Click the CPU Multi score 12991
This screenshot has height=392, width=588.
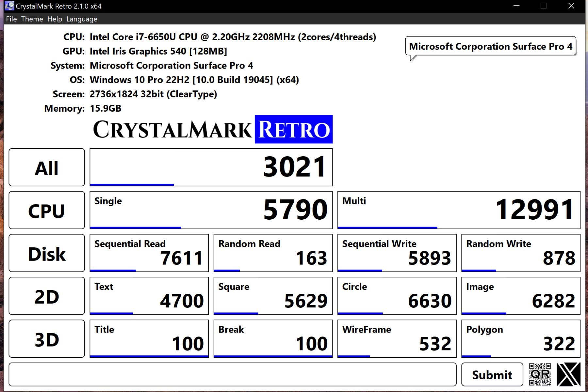(x=459, y=210)
